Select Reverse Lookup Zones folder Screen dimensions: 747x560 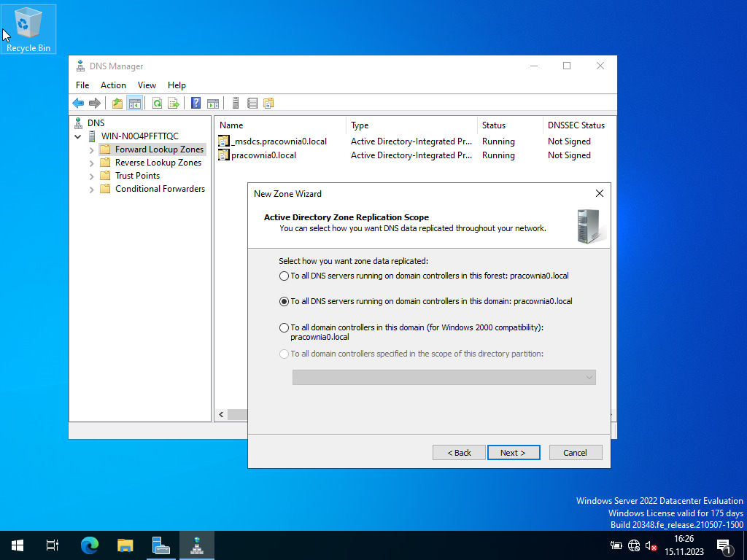(x=158, y=163)
